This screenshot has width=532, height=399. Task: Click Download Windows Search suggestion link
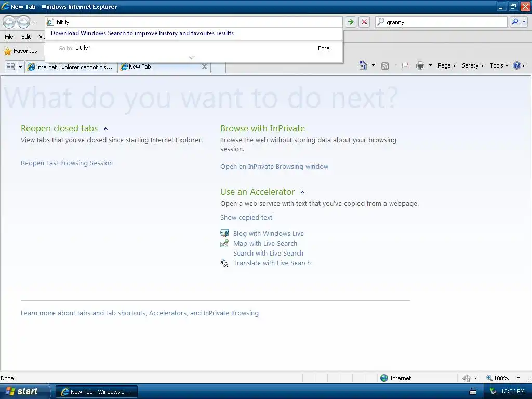[x=142, y=33]
